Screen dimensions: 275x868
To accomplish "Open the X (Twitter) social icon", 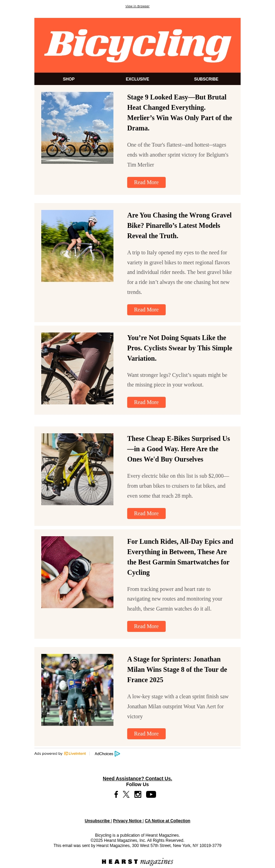I will (x=126, y=794).
